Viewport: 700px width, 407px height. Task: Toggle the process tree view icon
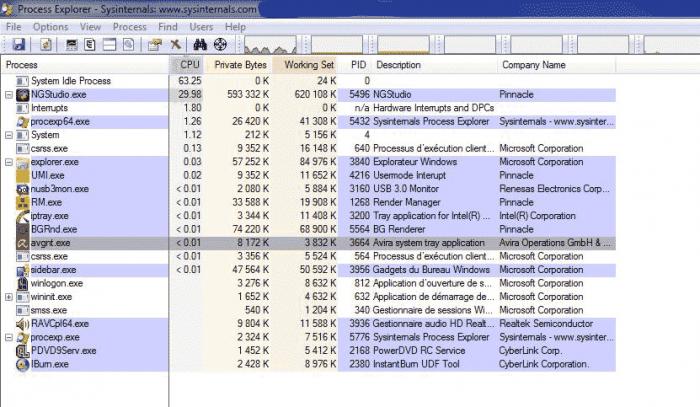point(90,44)
